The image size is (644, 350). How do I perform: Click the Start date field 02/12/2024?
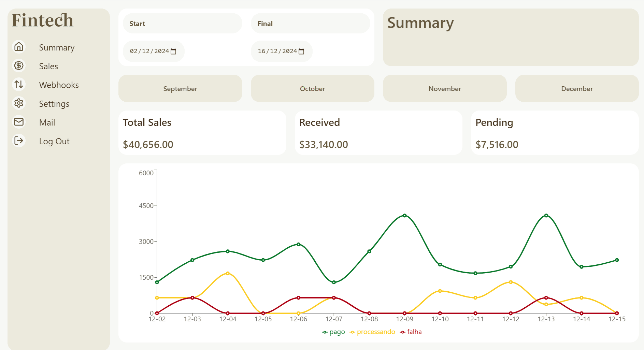point(149,52)
